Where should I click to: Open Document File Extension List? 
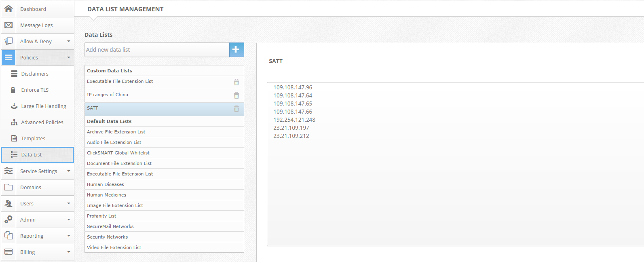[164, 163]
